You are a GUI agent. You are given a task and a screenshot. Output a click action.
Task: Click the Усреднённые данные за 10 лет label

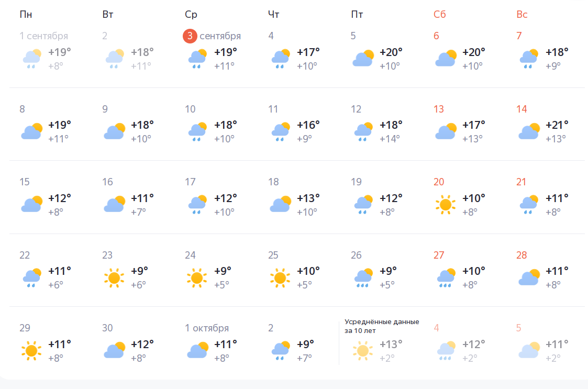pyautogui.click(x=382, y=326)
